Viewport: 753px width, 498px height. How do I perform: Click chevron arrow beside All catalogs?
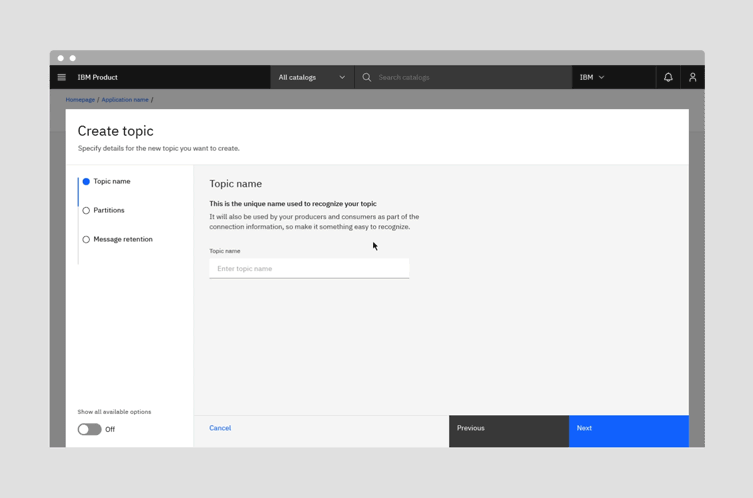[x=342, y=77]
